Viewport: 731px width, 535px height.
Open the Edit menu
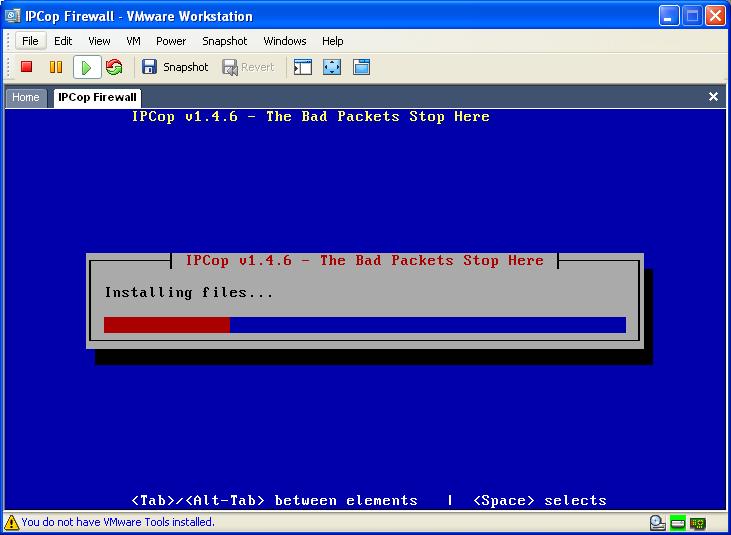pyautogui.click(x=63, y=41)
